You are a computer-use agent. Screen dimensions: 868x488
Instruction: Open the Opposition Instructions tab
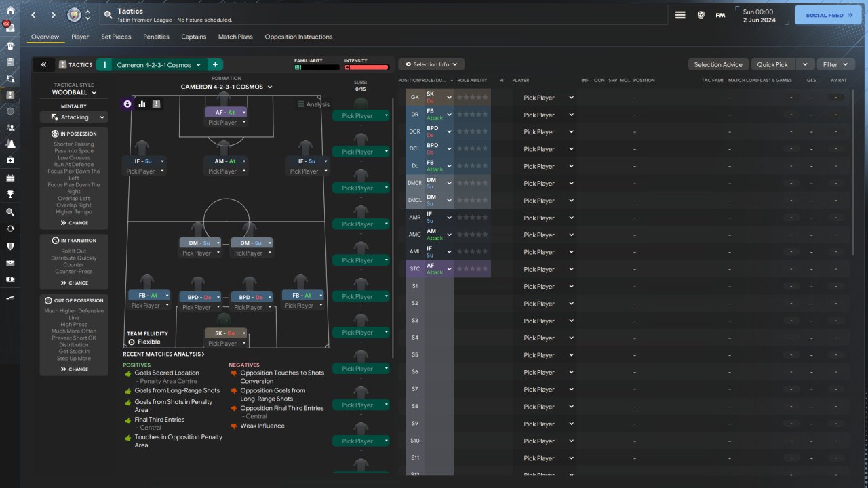(x=298, y=37)
